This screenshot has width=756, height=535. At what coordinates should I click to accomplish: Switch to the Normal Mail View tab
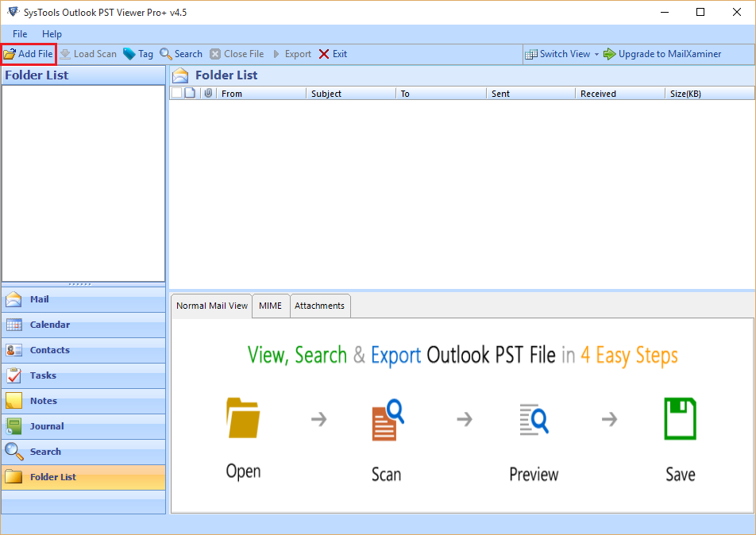pyautogui.click(x=212, y=306)
